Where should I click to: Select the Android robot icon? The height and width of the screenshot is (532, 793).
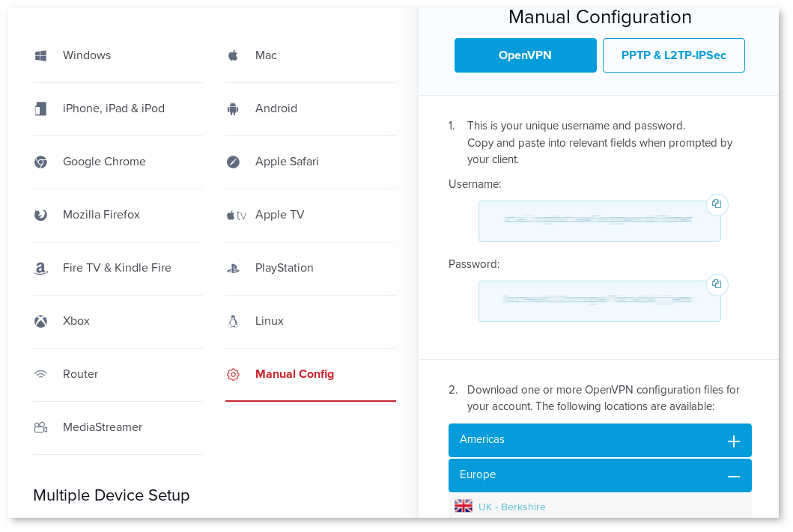[233, 108]
